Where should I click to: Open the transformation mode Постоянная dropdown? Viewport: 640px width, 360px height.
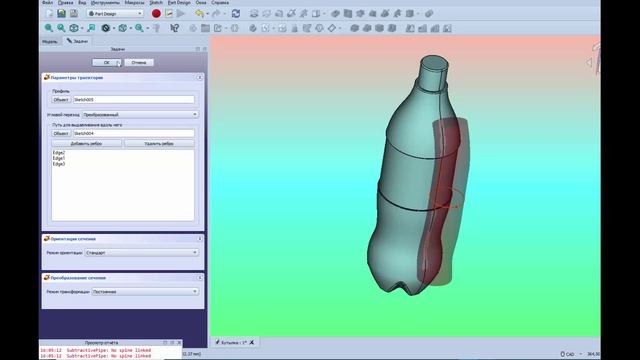pos(145,291)
